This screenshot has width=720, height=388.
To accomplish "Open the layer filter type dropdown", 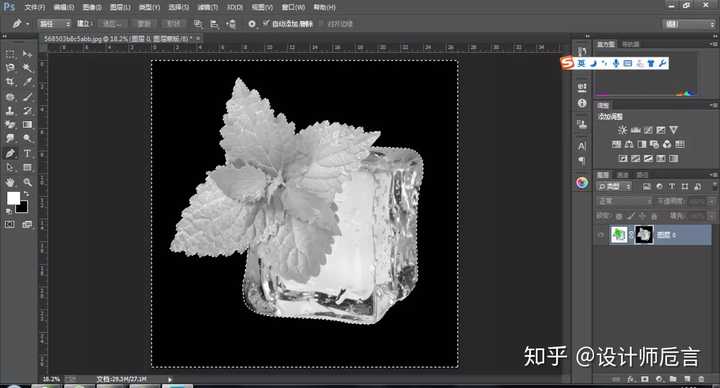I will tap(615, 186).
